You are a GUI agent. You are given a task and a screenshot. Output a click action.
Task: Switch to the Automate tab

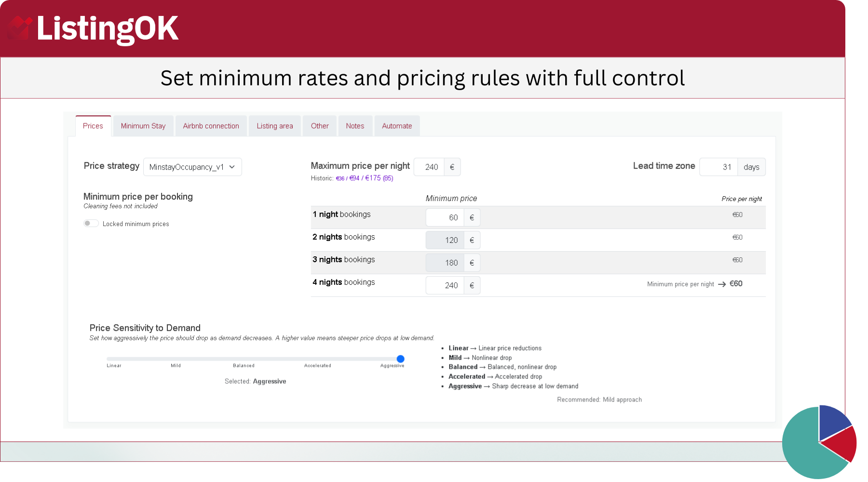click(397, 126)
